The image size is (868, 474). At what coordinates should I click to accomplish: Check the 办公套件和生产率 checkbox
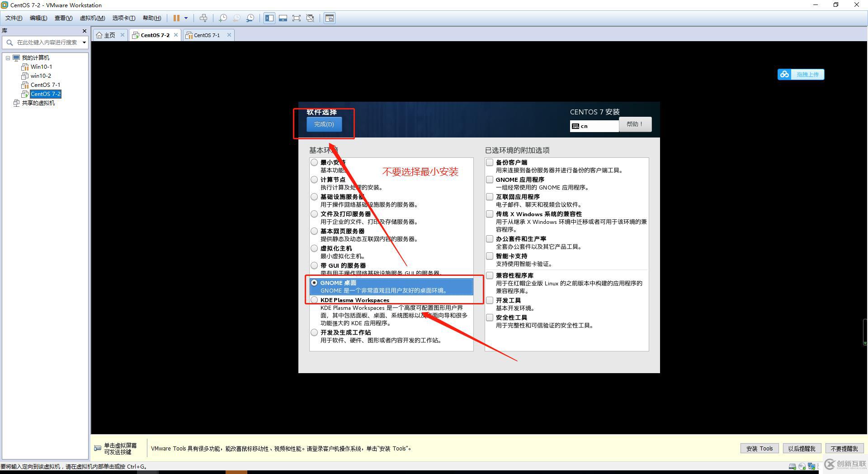coord(490,239)
